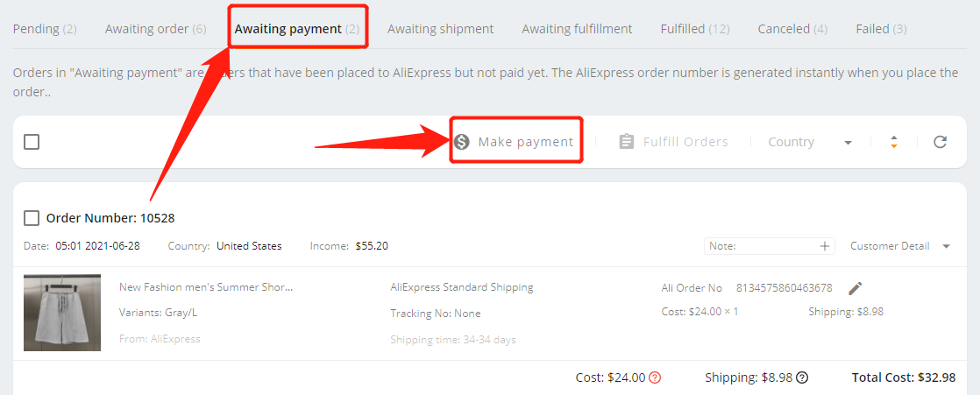This screenshot has height=395, width=980.
Task: Select the Canceled tab
Action: coord(792,29)
